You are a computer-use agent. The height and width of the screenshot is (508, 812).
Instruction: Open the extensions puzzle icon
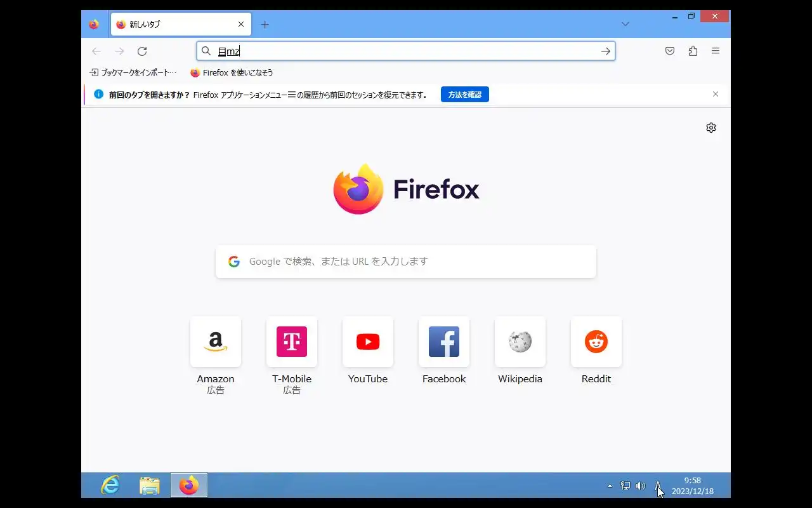tap(693, 51)
